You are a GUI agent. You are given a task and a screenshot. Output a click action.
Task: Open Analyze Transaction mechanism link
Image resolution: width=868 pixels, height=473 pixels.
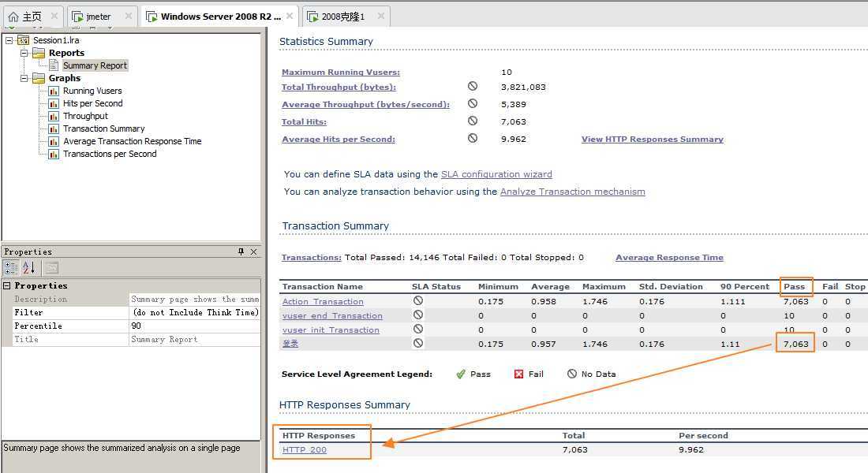[572, 192]
